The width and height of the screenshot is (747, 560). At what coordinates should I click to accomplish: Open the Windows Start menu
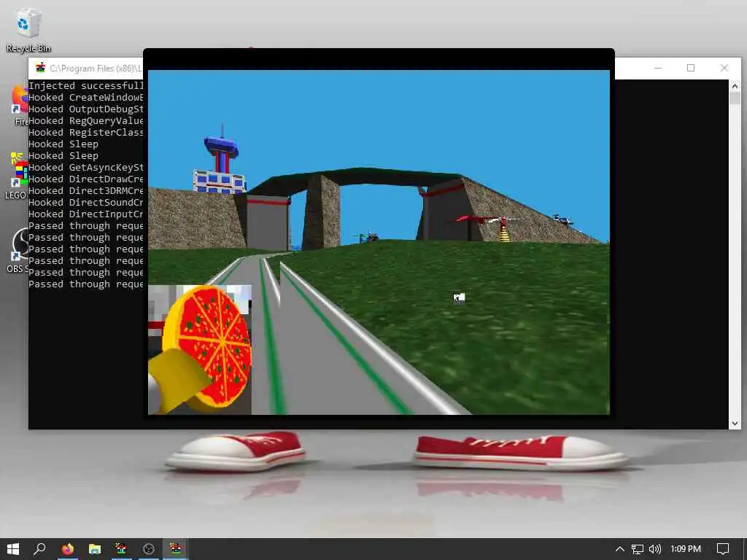13,549
